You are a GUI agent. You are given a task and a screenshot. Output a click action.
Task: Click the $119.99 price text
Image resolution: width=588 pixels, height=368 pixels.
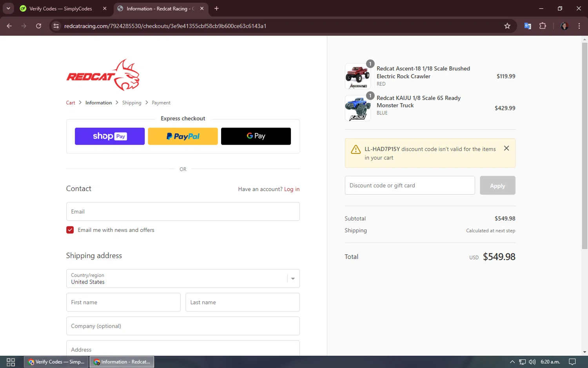[x=506, y=76]
